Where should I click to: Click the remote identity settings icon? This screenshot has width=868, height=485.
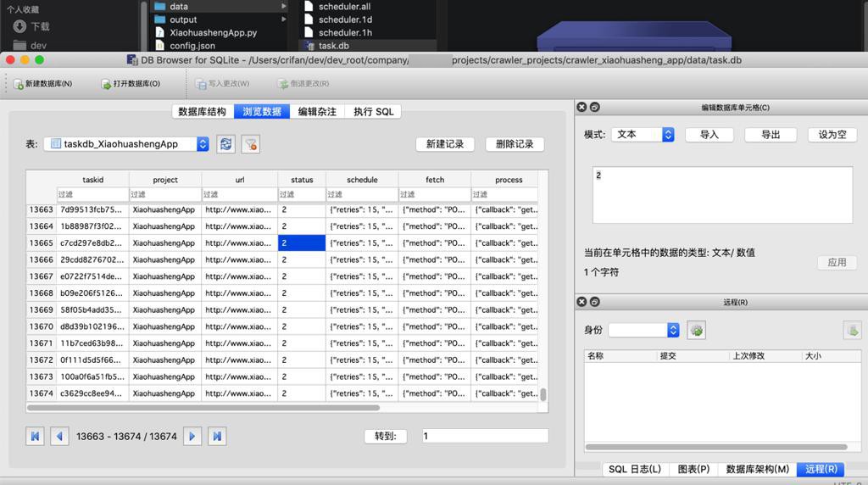[697, 331]
